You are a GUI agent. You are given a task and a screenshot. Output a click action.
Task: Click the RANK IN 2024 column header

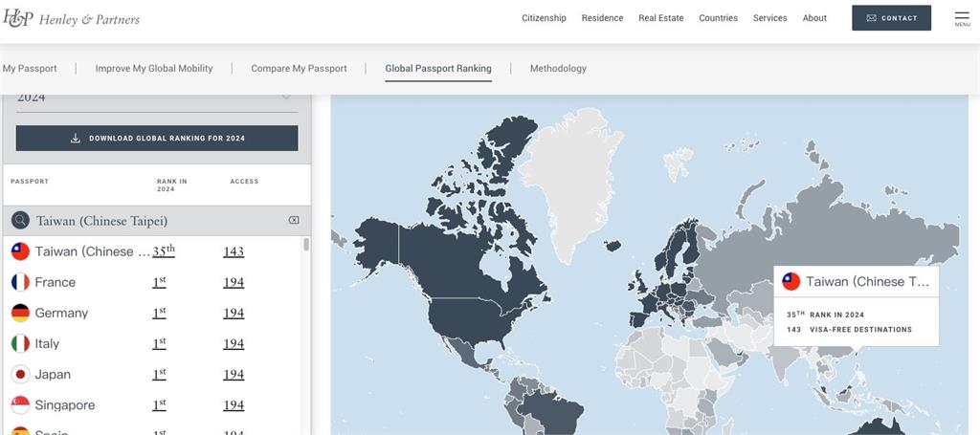(172, 185)
